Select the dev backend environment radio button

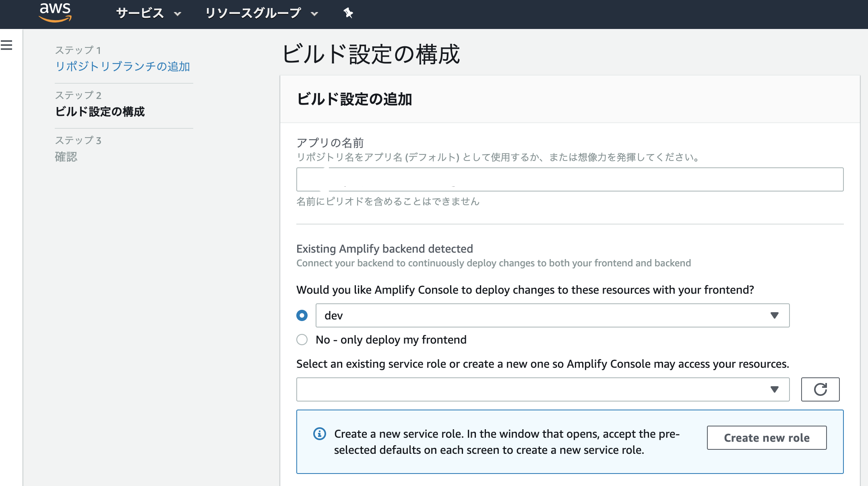(x=302, y=315)
